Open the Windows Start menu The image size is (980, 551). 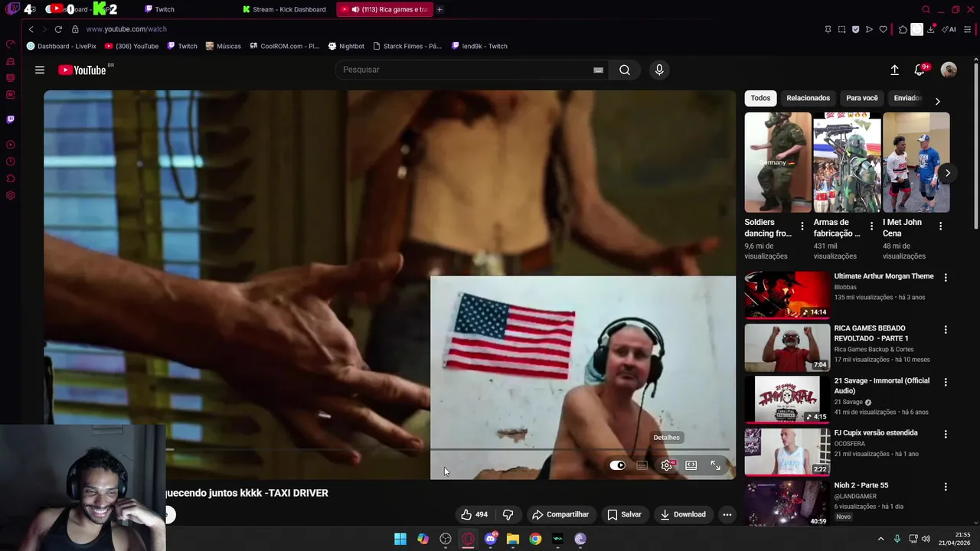400,539
